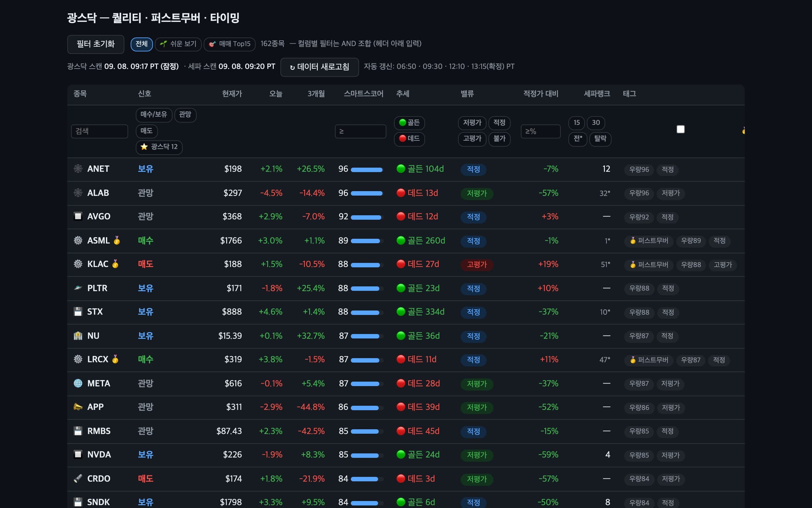Click red dead-cross dot in ALAB row

401,193
